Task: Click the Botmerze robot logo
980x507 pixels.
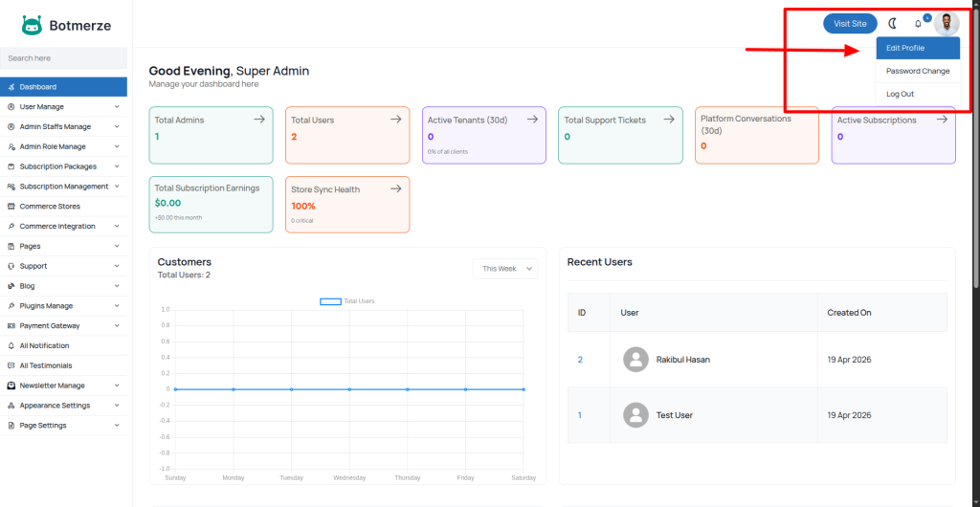Action: tap(33, 26)
